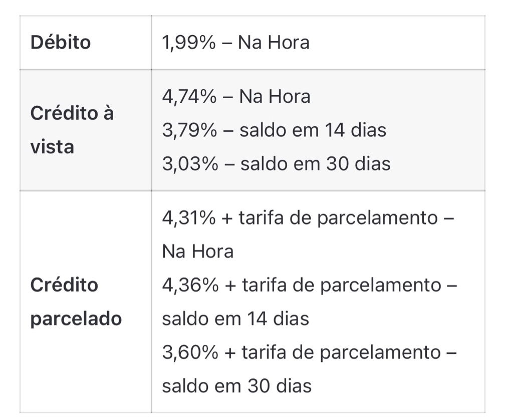
Task: Click the Na Hora text under 4,31%
Action: point(198,251)
